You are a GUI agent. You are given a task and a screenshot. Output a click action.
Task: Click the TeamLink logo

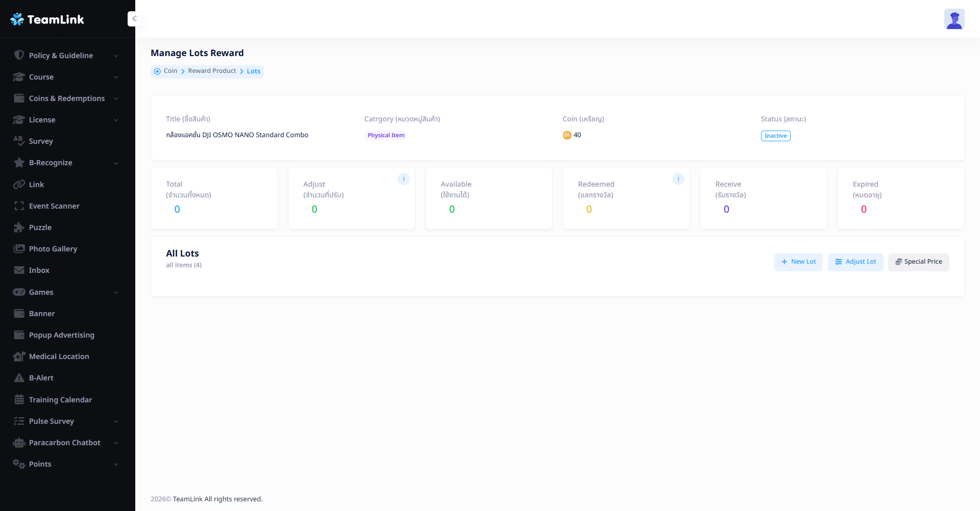[x=47, y=19]
